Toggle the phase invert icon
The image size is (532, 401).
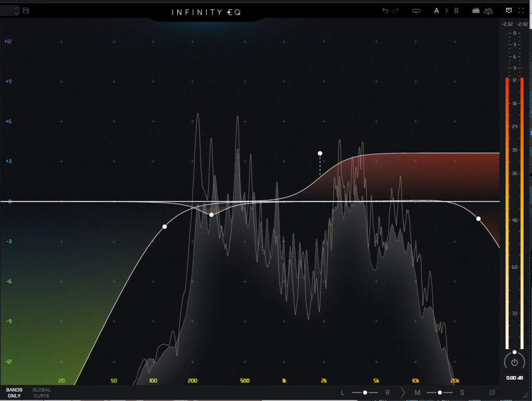[x=492, y=393]
